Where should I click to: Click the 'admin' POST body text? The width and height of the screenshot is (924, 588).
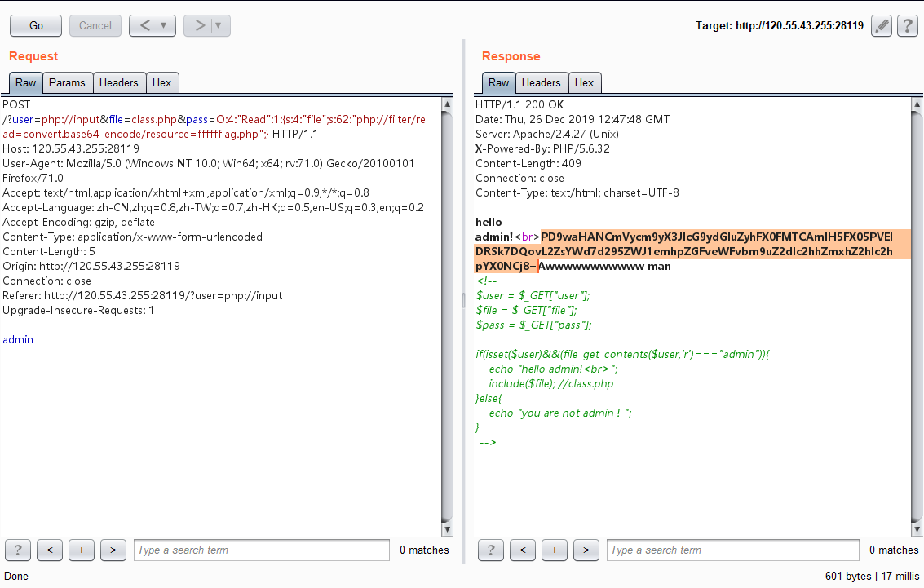coord(18,339)
